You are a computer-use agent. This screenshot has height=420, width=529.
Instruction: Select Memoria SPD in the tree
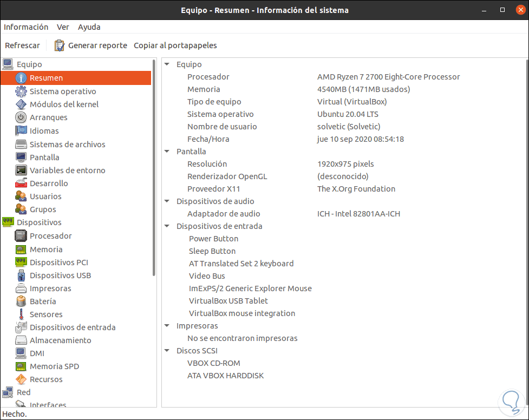pyautogui.click(x=54, y=366)
